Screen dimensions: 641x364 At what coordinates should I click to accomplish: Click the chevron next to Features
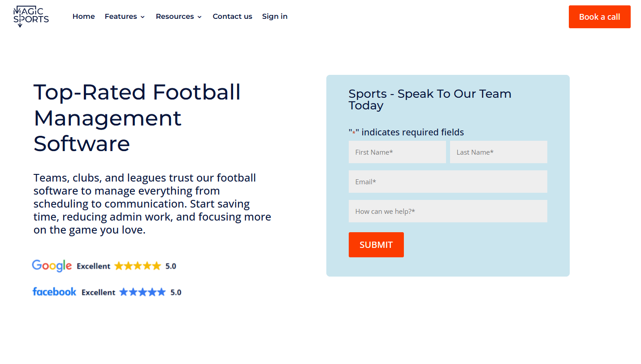[143, 17]
